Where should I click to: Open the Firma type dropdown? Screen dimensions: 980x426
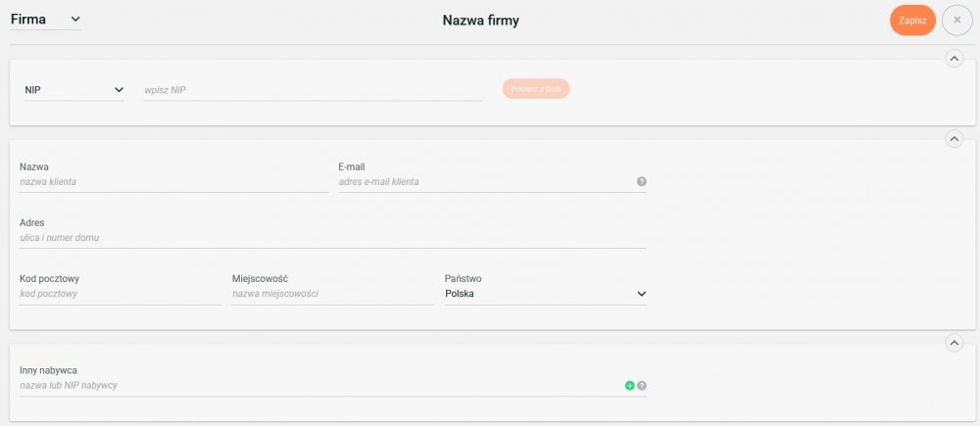tap(46, 20)
